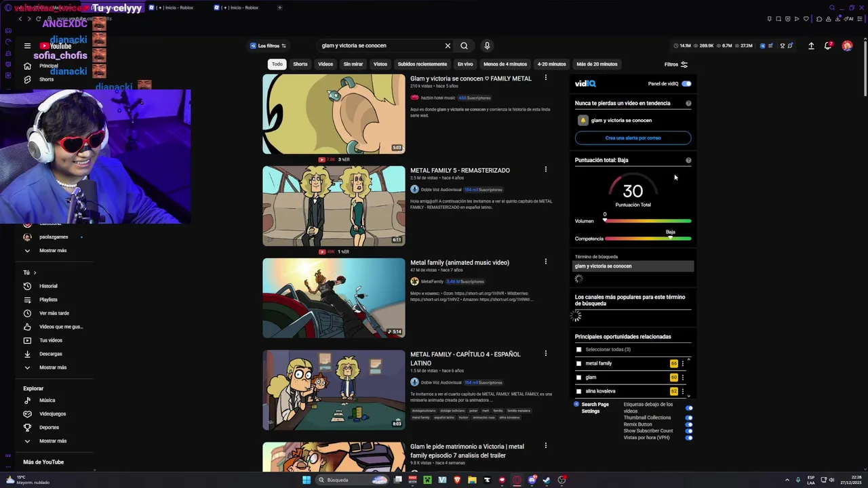
Task: Open the YouTube hamburger guide menu
Action: coord(27,46)
